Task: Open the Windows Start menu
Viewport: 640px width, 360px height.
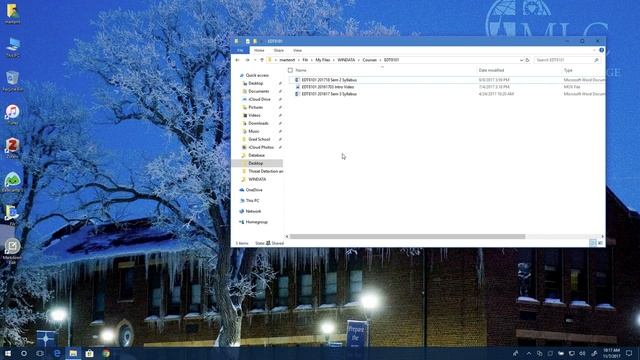Action: [8, 353]
